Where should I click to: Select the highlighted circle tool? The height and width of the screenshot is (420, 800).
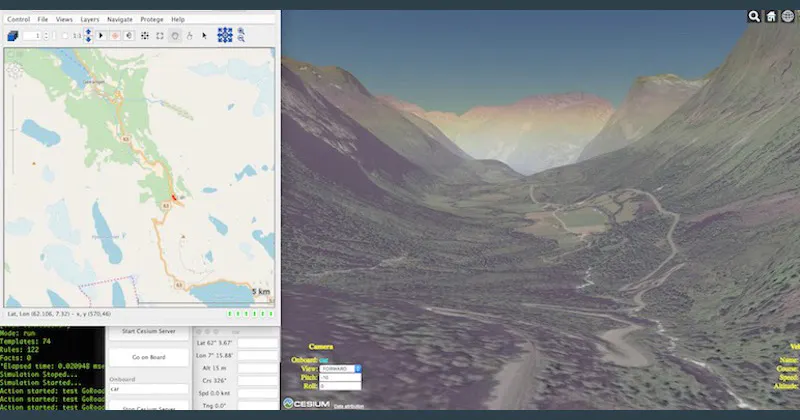174,36
